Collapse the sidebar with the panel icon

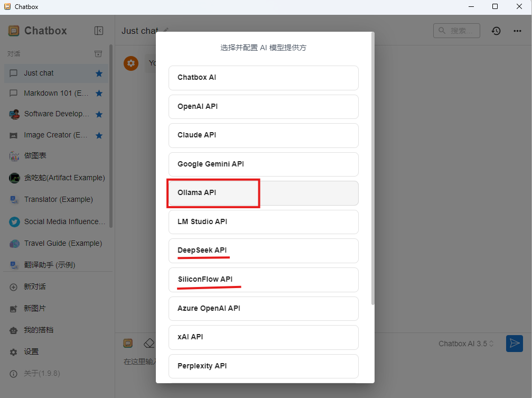pos(98,31)
